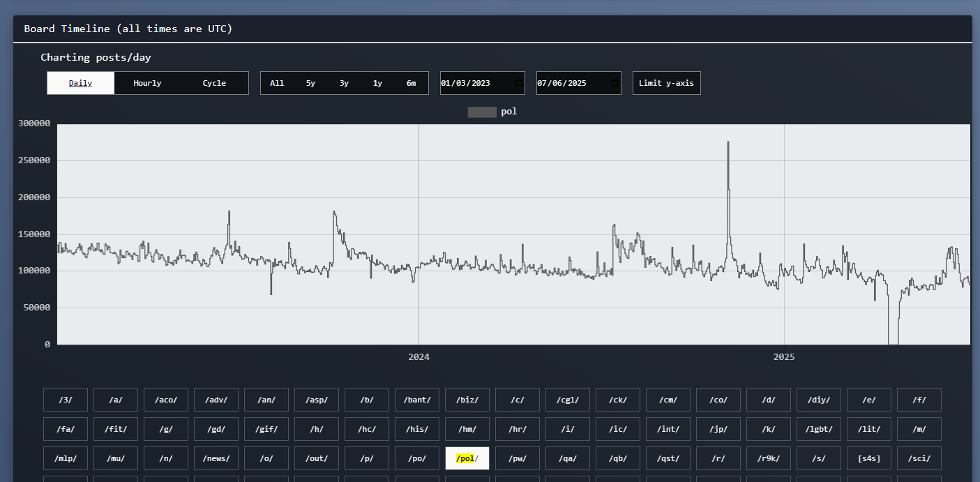This screenshot has height=482, width=980.
Task: Select the /biz/ board
Action: (467, 400)
